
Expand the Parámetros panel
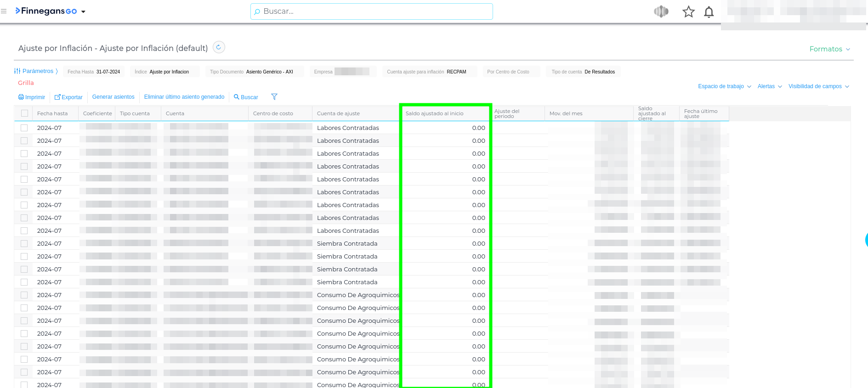click(x=36, y=71)
